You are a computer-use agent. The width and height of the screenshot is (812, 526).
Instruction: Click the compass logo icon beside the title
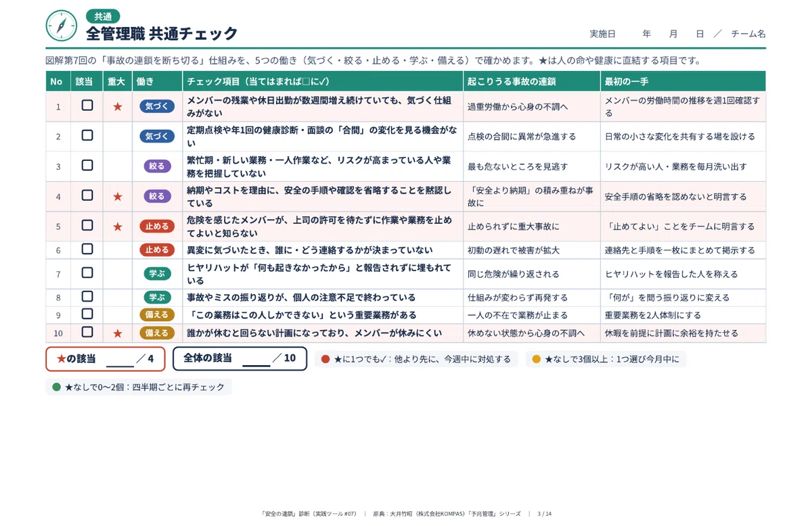pos(62,26)
